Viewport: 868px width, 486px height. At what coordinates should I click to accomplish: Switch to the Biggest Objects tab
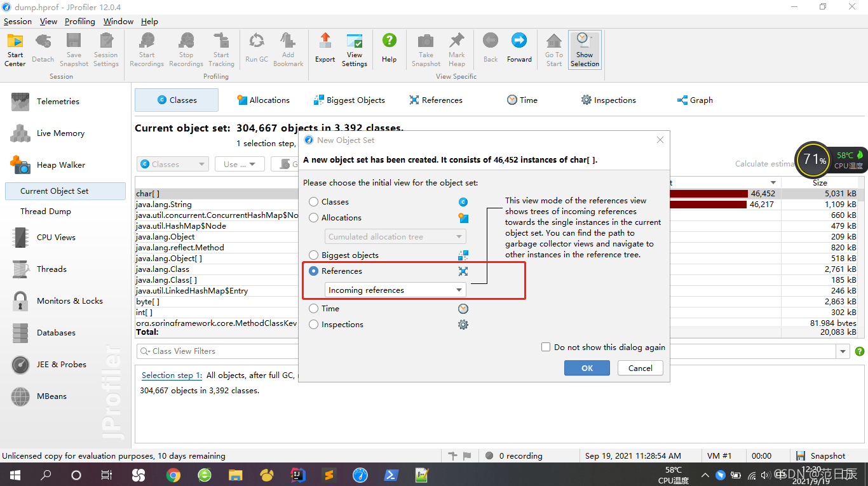349,100
